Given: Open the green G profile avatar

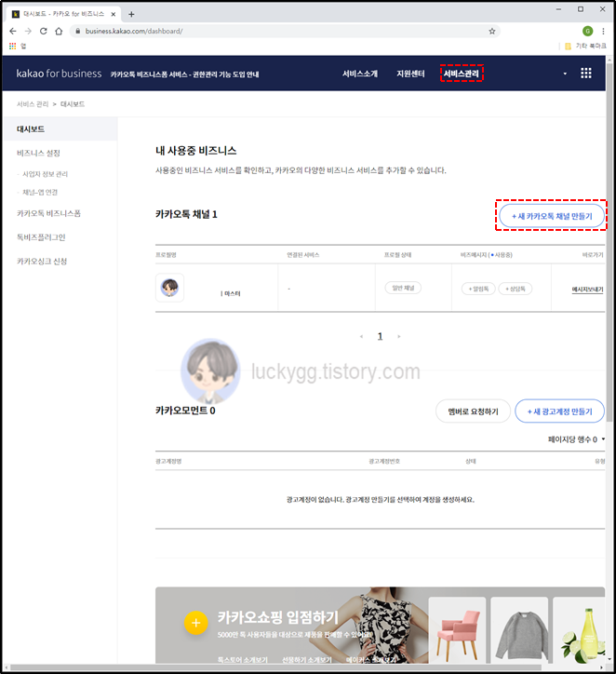Looking at the screenshot, I should [x=588, y=31].
